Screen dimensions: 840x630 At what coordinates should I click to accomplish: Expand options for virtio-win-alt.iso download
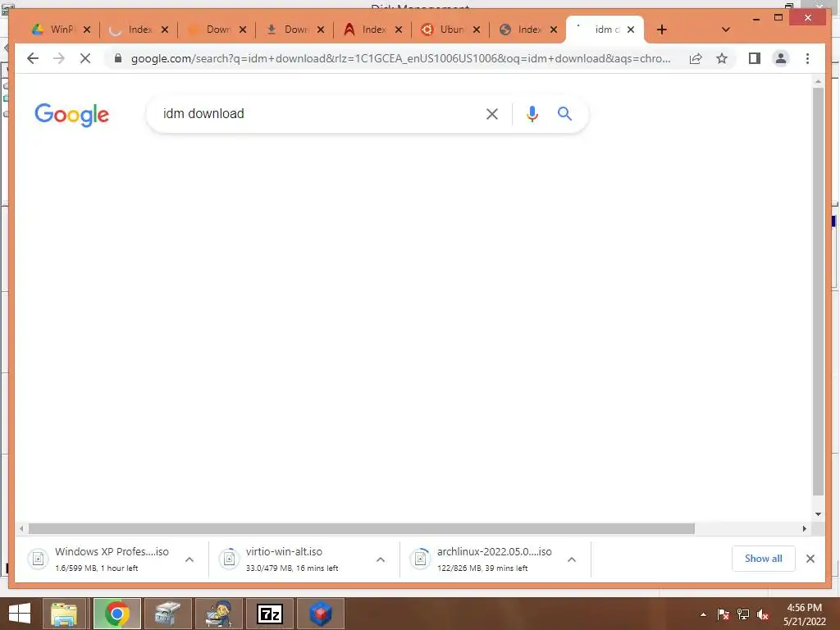click(381, 559)
